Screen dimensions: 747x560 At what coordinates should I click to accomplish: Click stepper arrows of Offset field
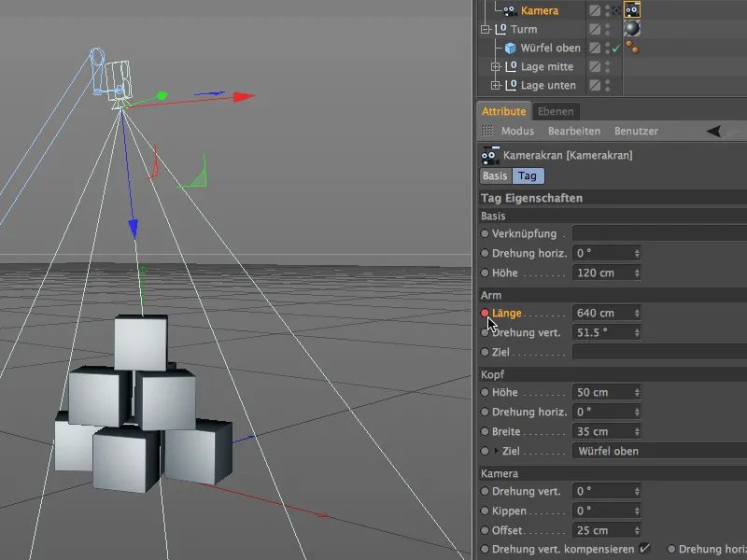coord(637,530)
